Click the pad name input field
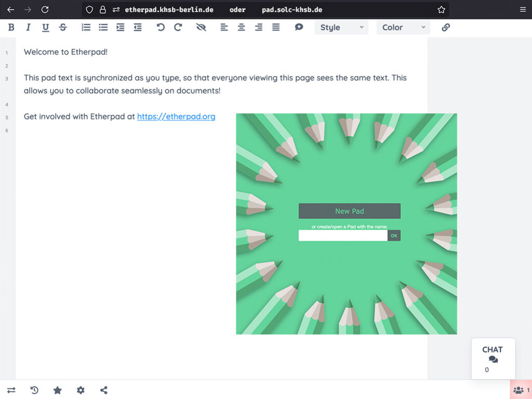The height and width of the screenshot is (399, 532). [x=343, y=235]
